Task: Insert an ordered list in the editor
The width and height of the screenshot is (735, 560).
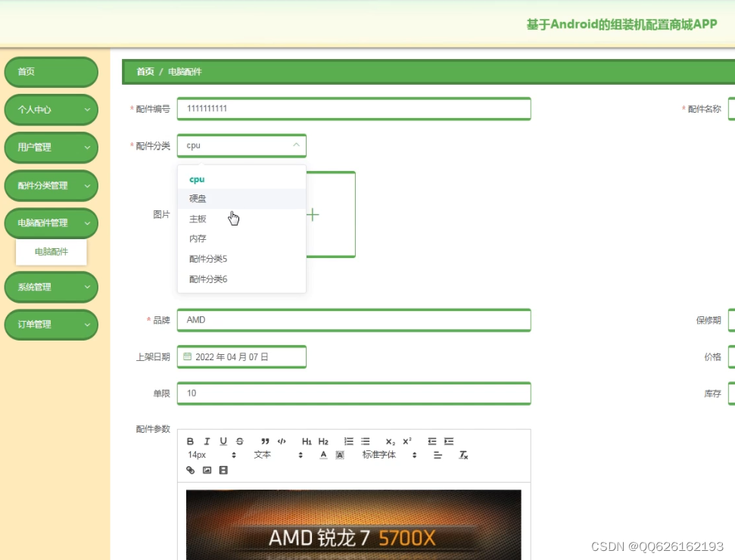Action: [x=348, y=441]
